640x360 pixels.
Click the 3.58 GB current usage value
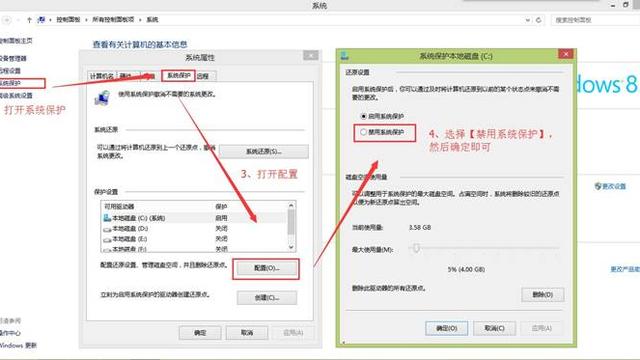tap(420, 227)
